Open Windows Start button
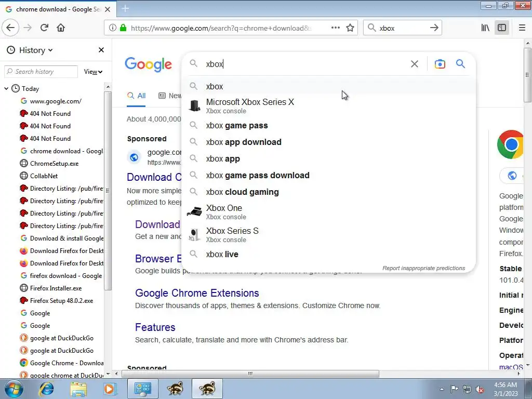 (x=13, y=389)
